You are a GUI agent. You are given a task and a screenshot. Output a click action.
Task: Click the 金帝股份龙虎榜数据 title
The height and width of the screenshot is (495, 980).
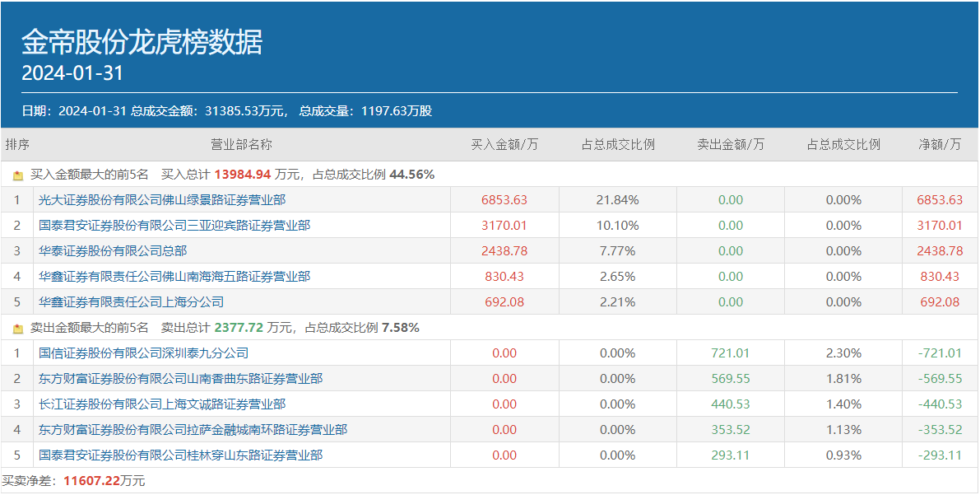(142, 43)
